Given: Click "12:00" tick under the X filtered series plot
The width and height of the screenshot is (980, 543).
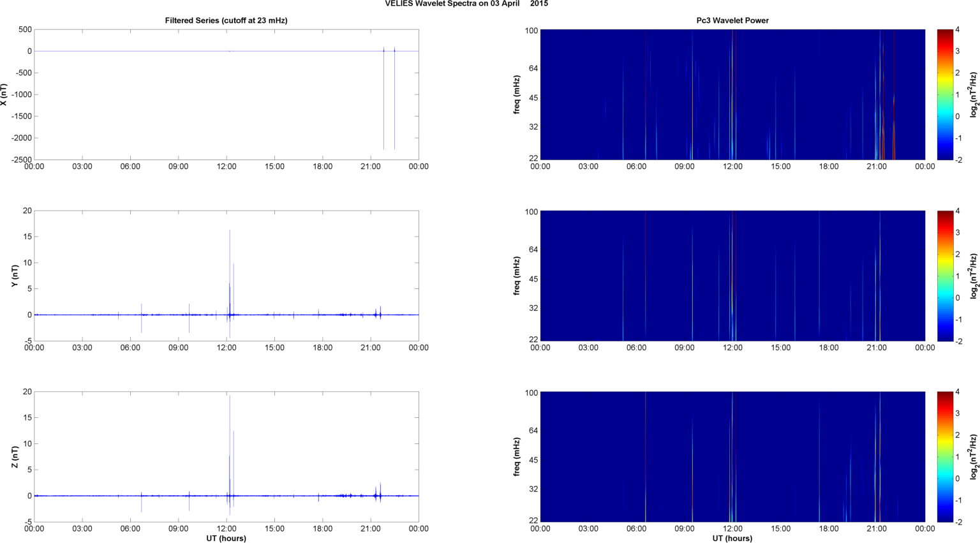Looking at the screenshot, I should [x=226, y=167].
